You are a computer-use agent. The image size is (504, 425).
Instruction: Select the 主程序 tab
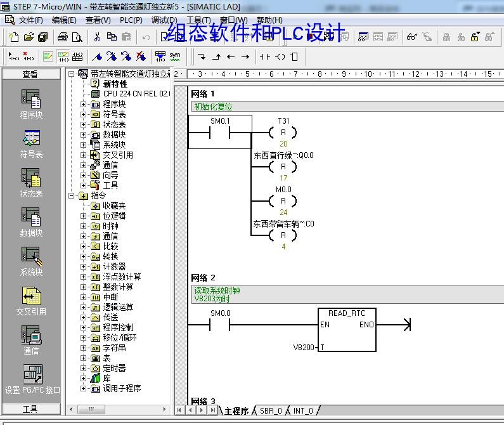[236, 411]
